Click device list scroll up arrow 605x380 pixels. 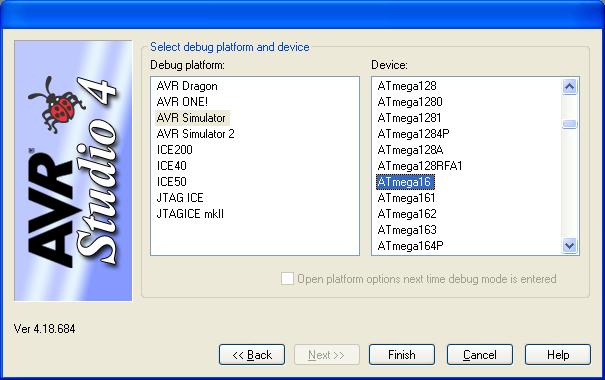tap(570, 86)
